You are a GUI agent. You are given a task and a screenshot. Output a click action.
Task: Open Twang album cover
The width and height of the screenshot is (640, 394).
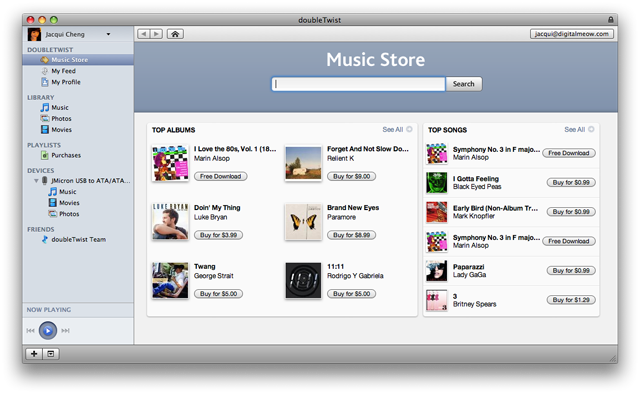[170, 280]
